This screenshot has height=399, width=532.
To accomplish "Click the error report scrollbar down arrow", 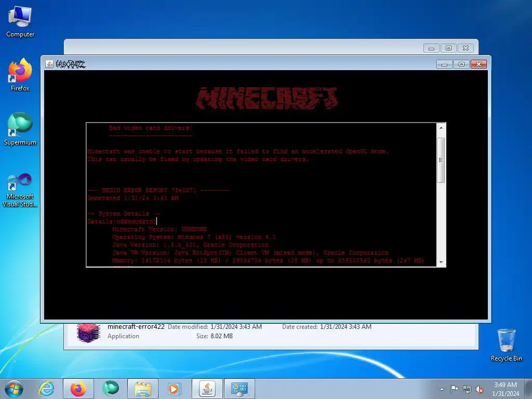I will (x=441, y=262).
